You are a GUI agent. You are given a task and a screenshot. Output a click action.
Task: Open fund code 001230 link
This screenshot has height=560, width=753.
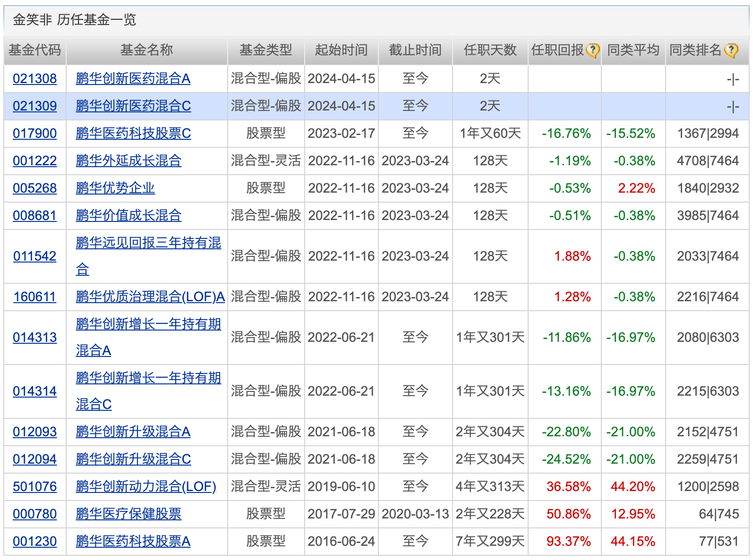[35, 541]
